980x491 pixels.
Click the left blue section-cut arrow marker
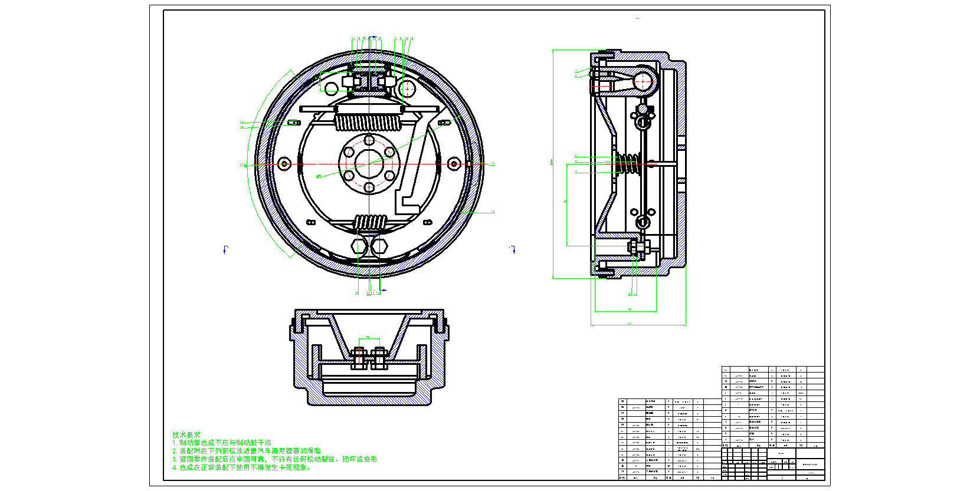225,250
